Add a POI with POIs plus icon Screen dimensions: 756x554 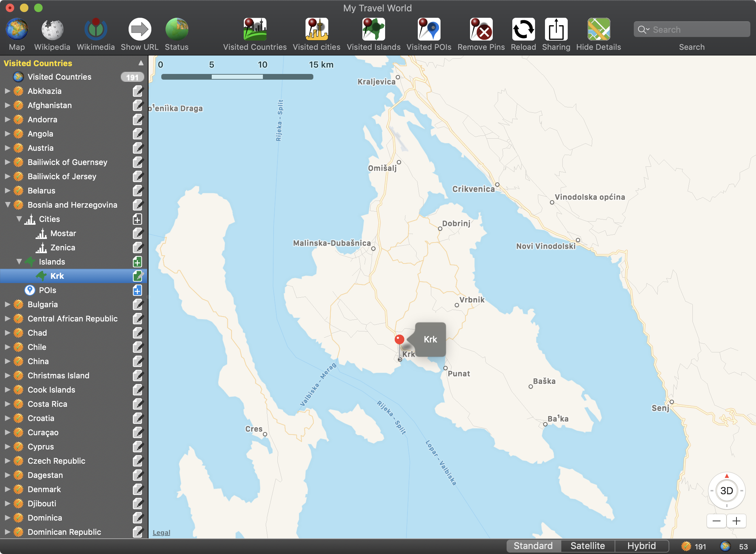point(137,290)
